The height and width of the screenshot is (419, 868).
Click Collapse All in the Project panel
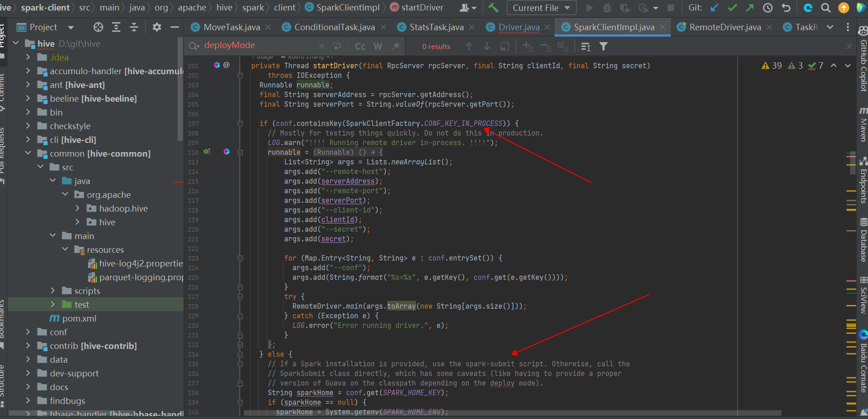point(134,27)
